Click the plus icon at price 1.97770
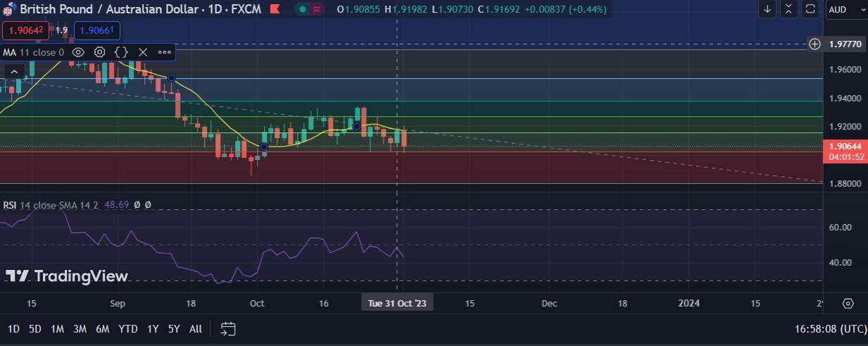This screenshot has width=868, height=346. [x=814, y=44]
